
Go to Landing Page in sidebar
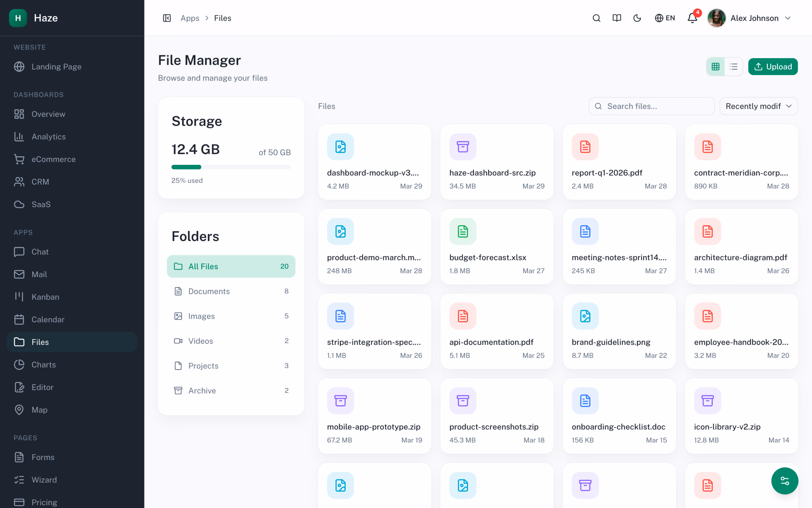pyautogui.click(x=72, y=67)
